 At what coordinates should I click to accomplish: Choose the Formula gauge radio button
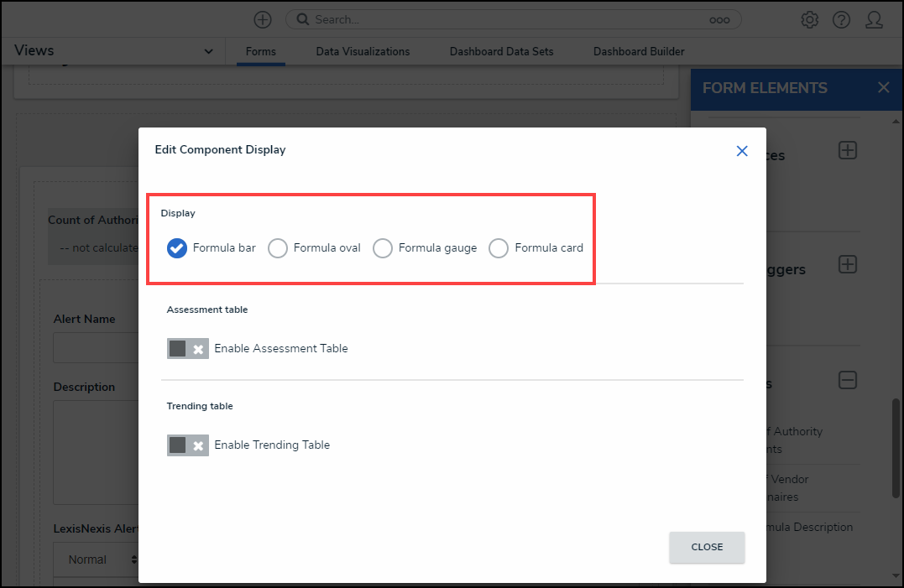[x=382, y=248]
